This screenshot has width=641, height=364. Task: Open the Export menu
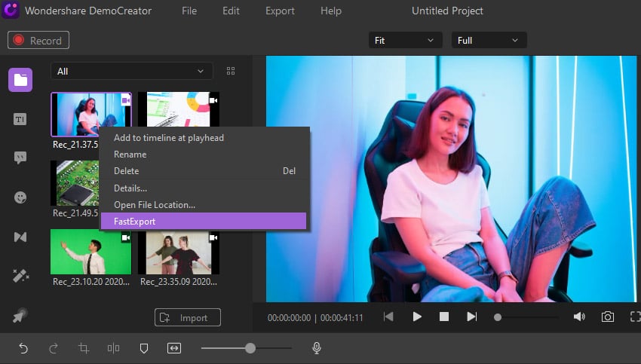pyautogui.click(x=280, y=11)
